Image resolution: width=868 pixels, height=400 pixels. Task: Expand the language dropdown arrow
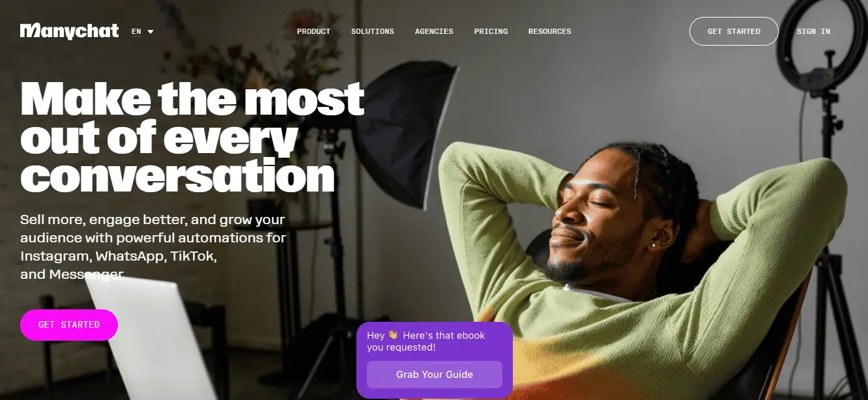tap(151, 31)
